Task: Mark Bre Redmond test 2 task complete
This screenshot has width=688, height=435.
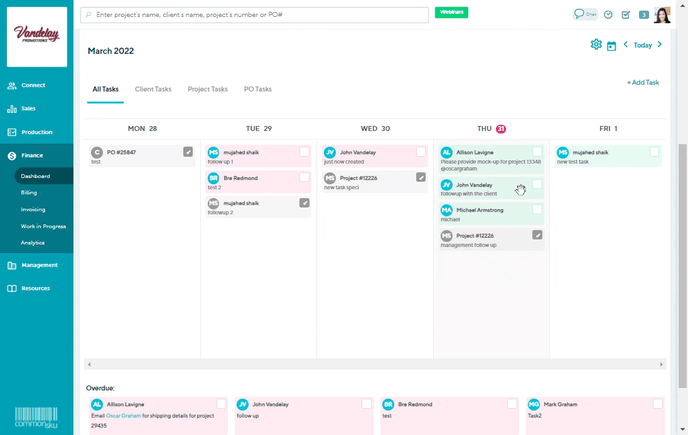Action: coord(304,177)
